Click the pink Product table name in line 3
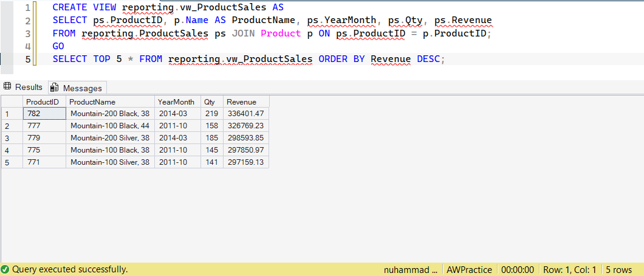The width and height of the screenshot is (644, 276). tap(281, 33)
